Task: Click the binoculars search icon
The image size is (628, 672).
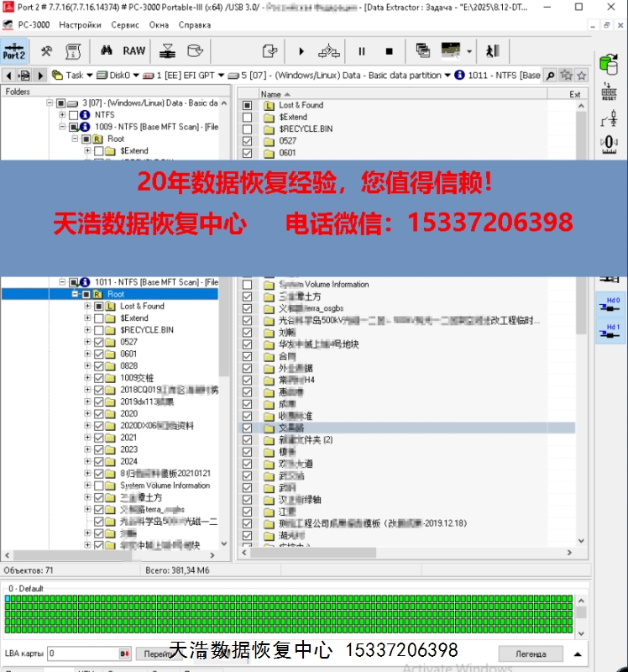Action: coord(107,50)
